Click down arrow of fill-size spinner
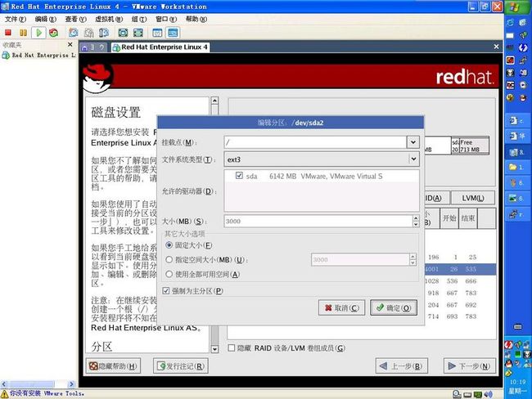532x399 pixels. tap(413, 262)
